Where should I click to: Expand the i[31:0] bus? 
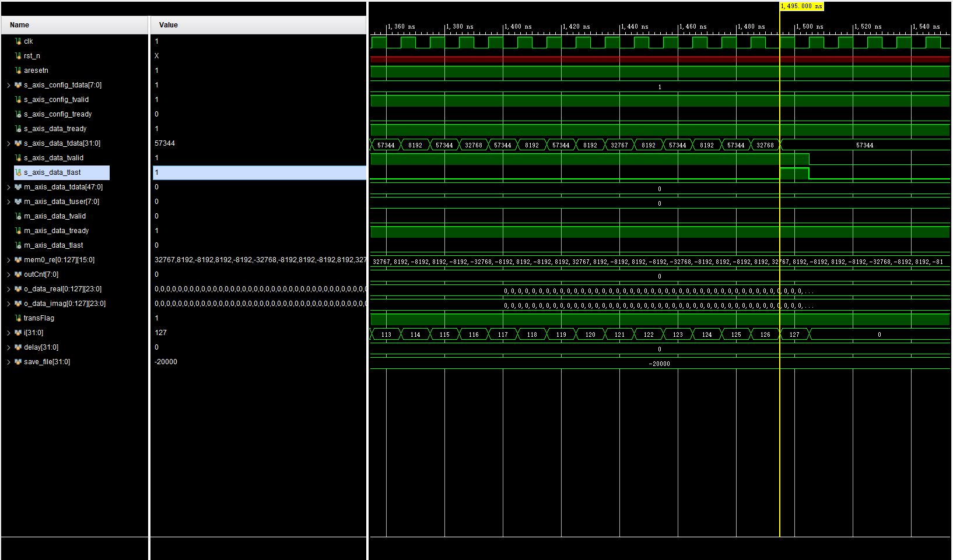[x=8, y=333]
